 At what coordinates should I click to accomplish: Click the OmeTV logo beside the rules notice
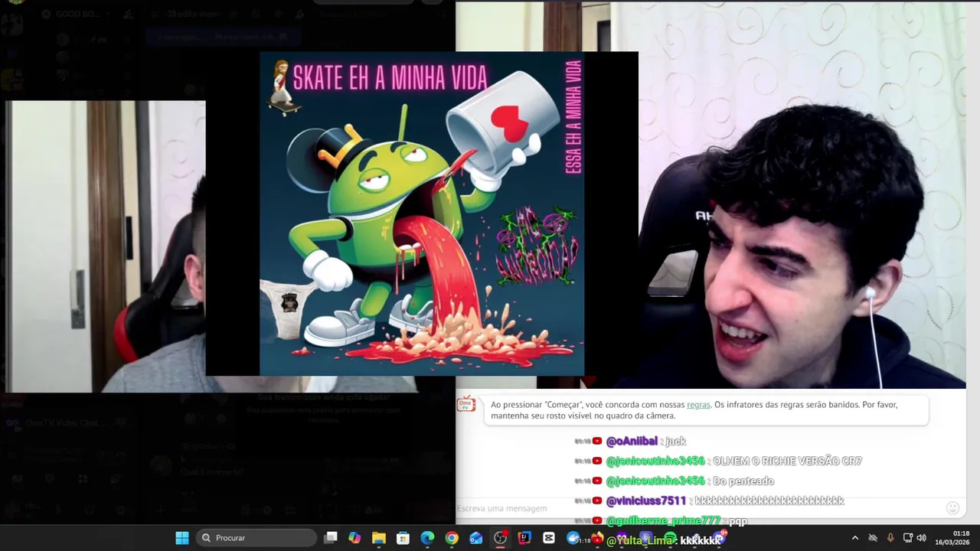466,405
